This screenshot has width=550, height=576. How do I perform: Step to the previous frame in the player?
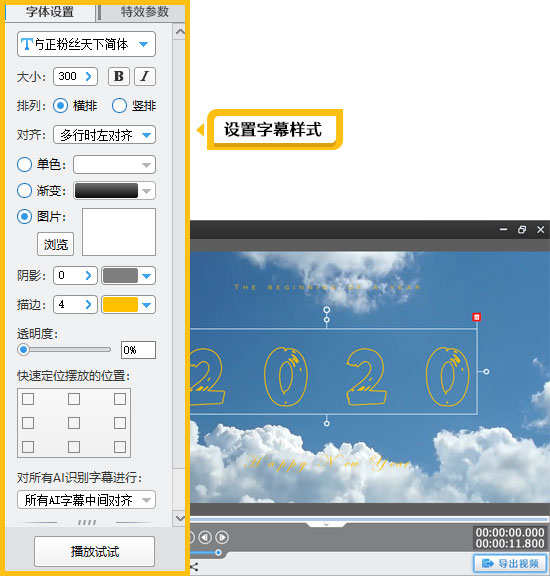pos(205,537)
